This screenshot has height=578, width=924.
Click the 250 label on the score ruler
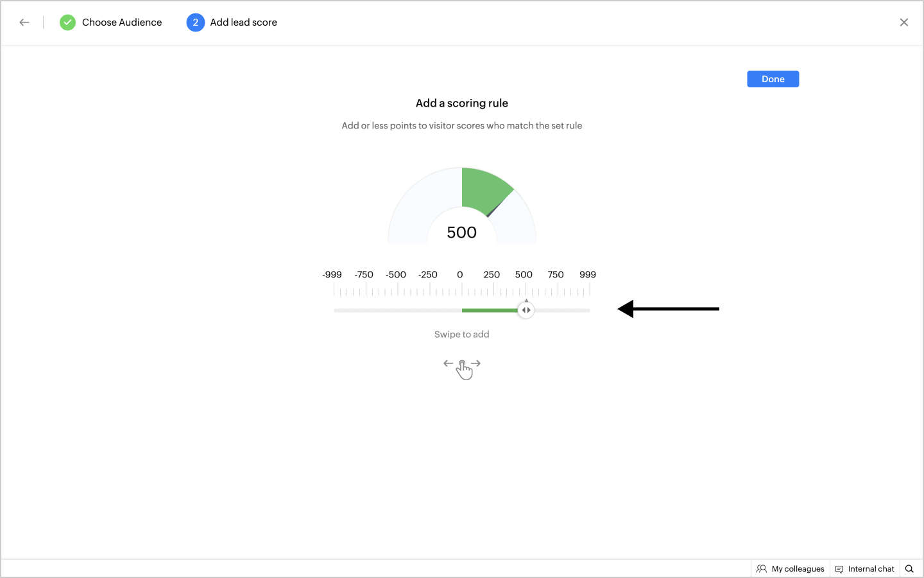tap(492, 275)
